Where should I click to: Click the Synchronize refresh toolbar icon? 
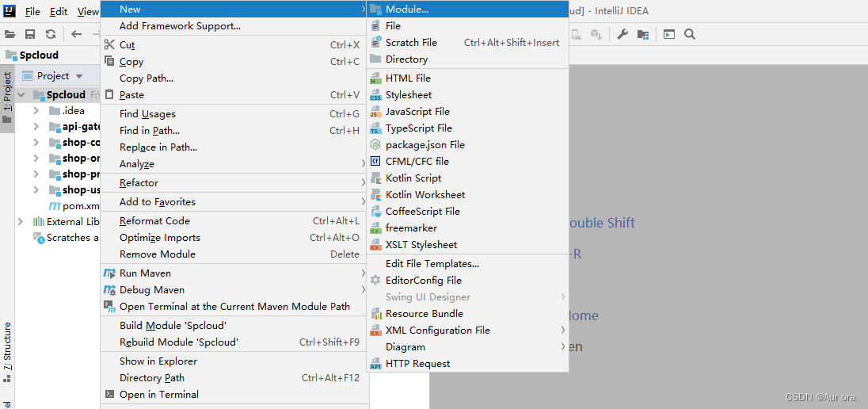click(x=51, y=34)
